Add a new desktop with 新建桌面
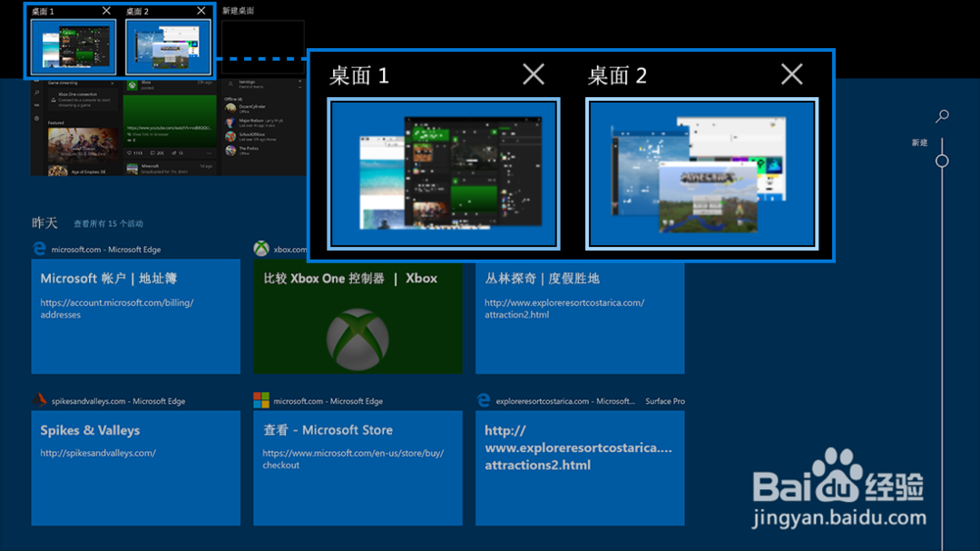The height and width of the screenshot is (551, 980). [263, 47]
